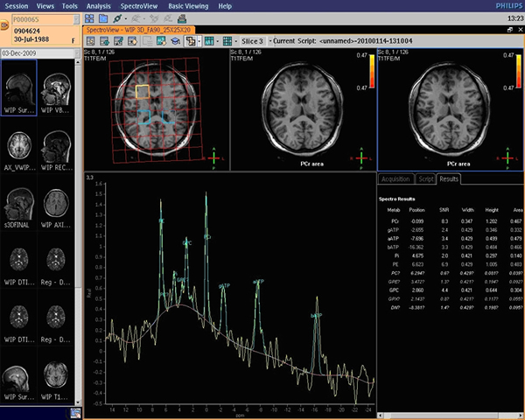Select the yellow voxel on brain grid

[x=142, y=90]
